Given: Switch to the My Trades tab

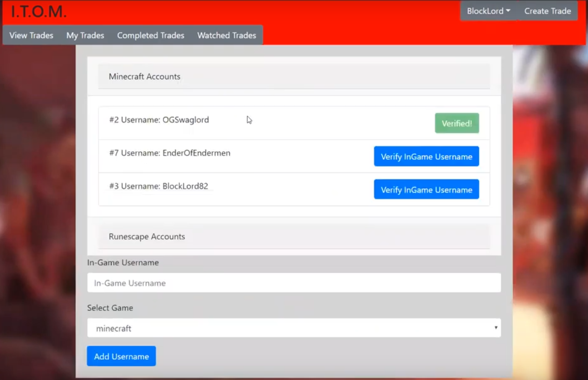Looking at the screenshot, I should click(x=85, y=35).
